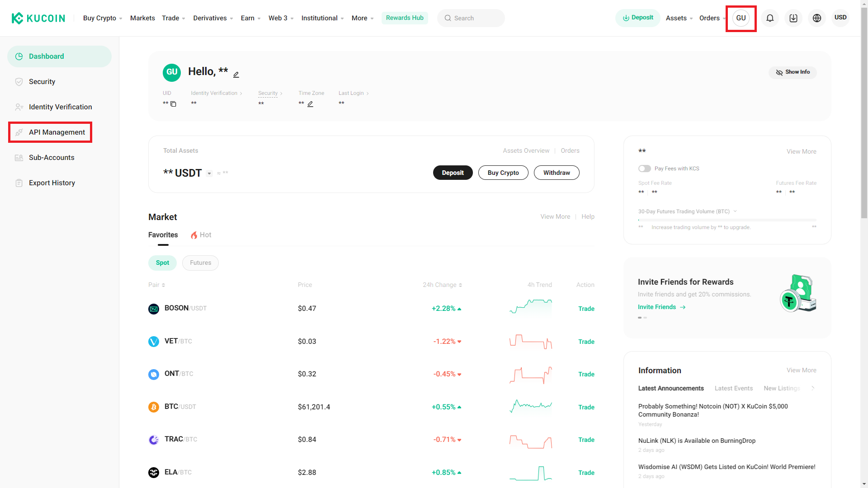Click the KuCoin logo

(x=38, y=18)
